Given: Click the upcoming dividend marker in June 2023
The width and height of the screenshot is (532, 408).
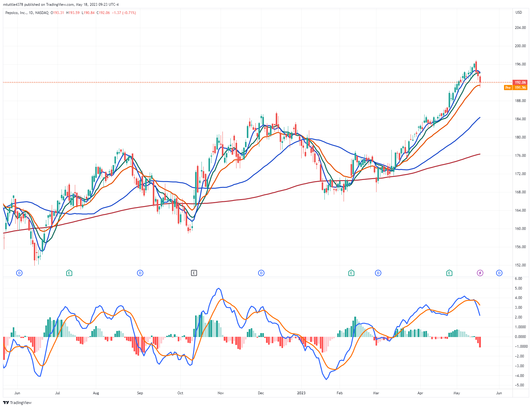Looking at the screenshot, I should 499,273.
